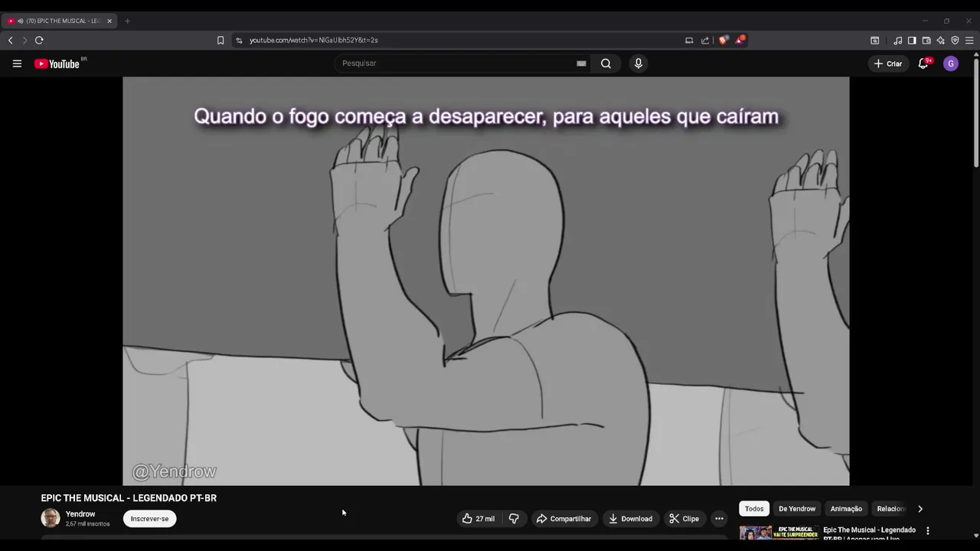Click the Compartilhar share button
Image resolution: width=980 pixels, height=551 pixels.
pyautogui.click(x=563, y=519)
